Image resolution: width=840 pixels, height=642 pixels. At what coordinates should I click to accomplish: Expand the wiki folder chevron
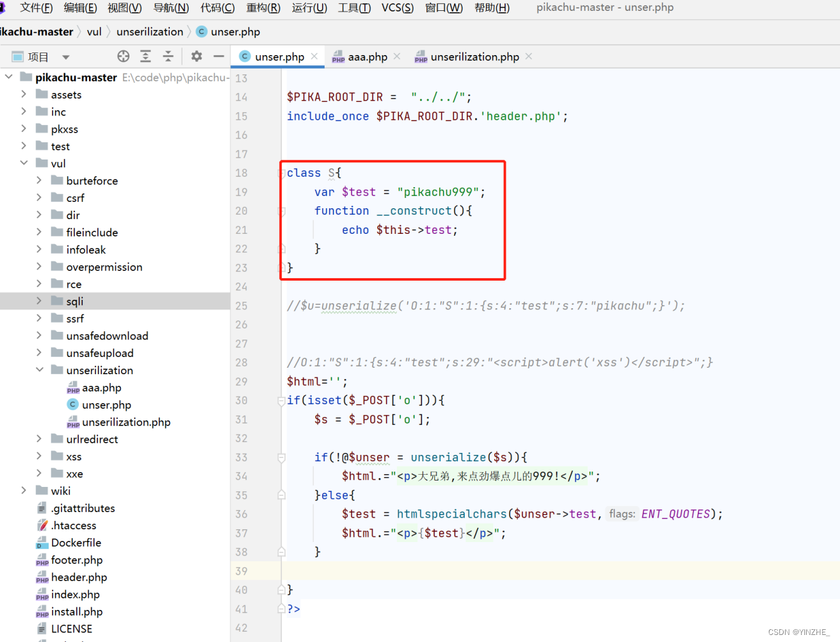[x=24, y=491]
